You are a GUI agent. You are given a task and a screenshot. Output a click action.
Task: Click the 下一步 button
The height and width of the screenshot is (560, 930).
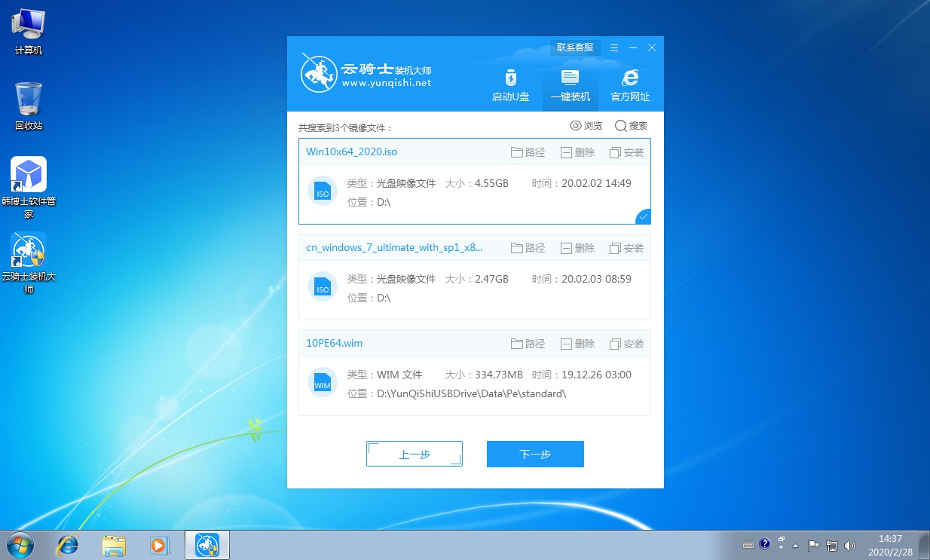(x=535, y=454)
